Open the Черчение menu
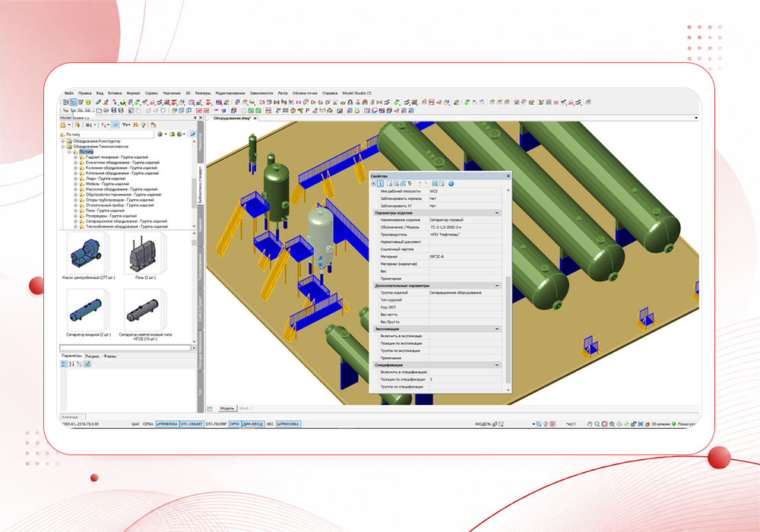 click(171, 93)
